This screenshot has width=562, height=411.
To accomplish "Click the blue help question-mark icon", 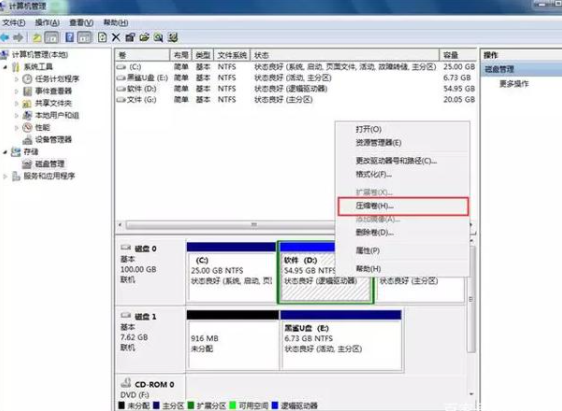I will [70, 37].
